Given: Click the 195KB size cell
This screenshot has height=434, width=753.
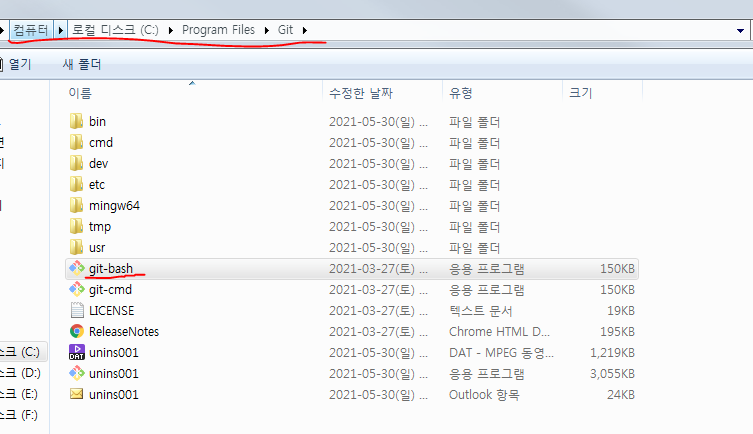Looking at the screenshot, I should click(618, 331).
